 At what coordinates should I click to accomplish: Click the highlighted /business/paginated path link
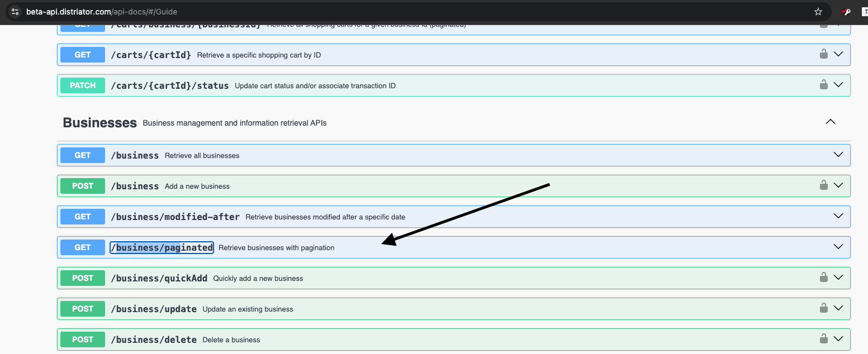tap(162, 247)
